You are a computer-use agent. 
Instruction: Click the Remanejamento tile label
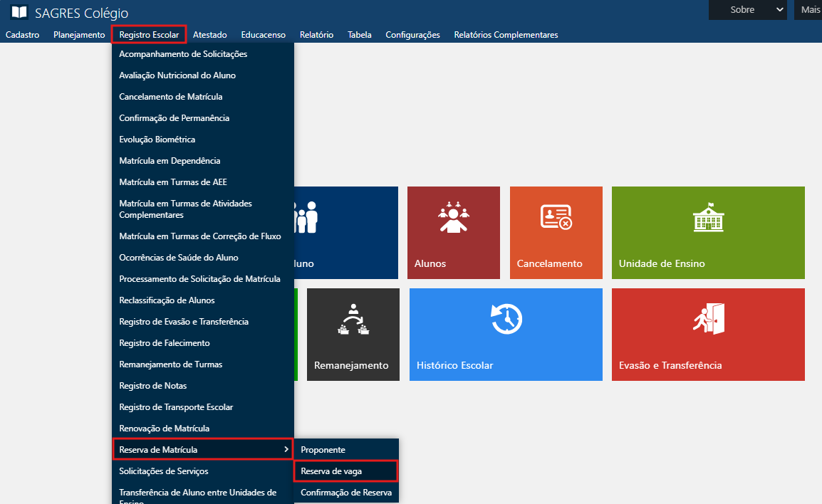pos(351,366)
